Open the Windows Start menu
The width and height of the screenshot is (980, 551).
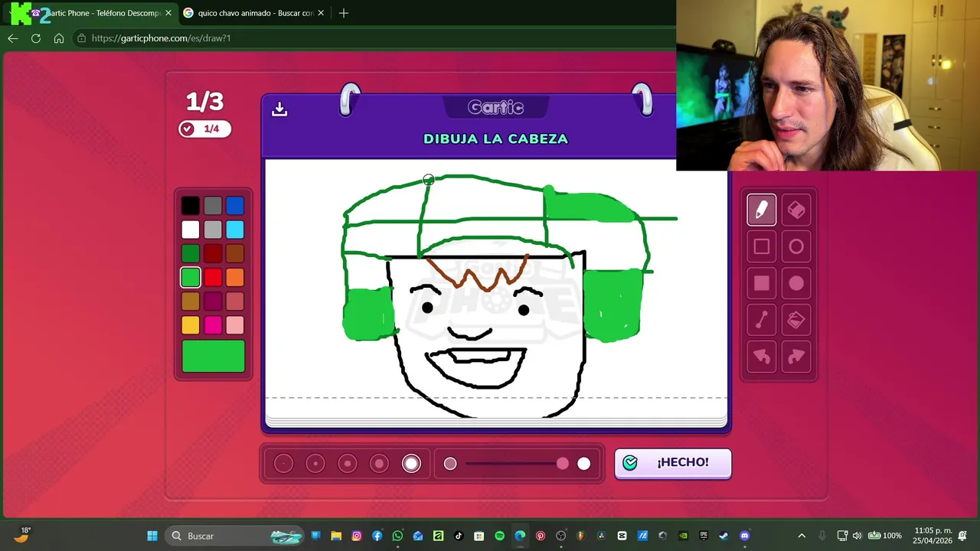point(152,536)
